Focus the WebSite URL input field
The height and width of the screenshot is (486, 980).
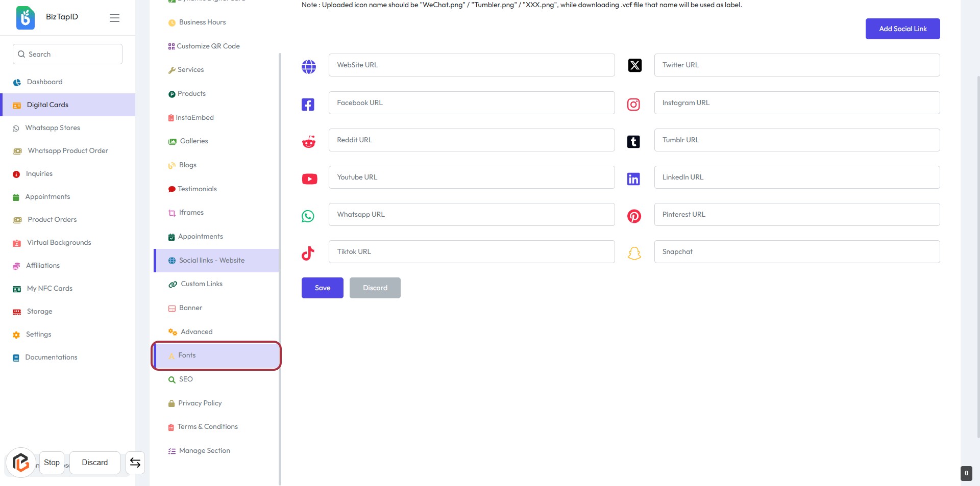click(x=471, y=65)
